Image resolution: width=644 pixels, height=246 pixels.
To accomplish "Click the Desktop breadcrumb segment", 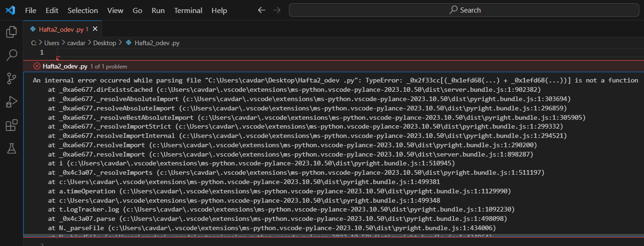I will point(104,43).
